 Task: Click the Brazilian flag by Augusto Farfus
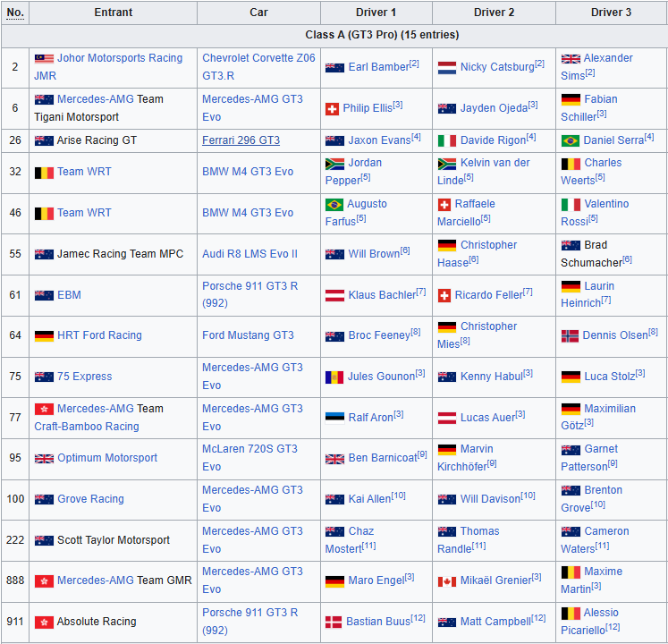(x=334, y=205)
